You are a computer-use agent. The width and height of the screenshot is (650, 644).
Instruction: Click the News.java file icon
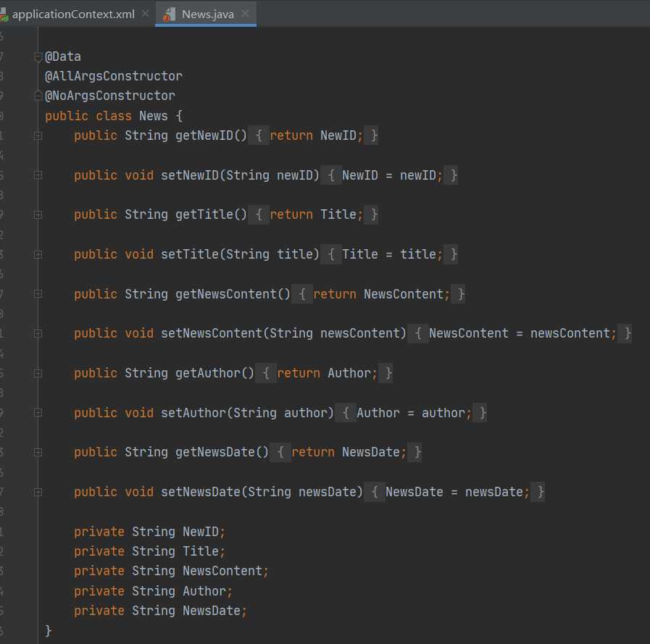tap(169, 14)
